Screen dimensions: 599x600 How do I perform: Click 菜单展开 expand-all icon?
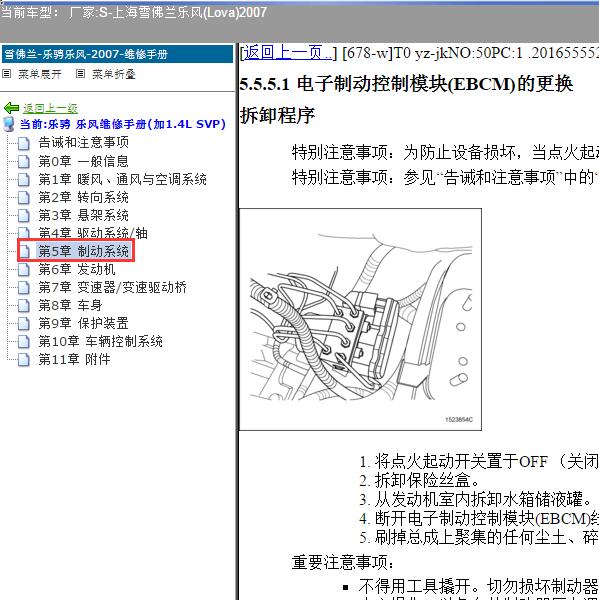7,73
